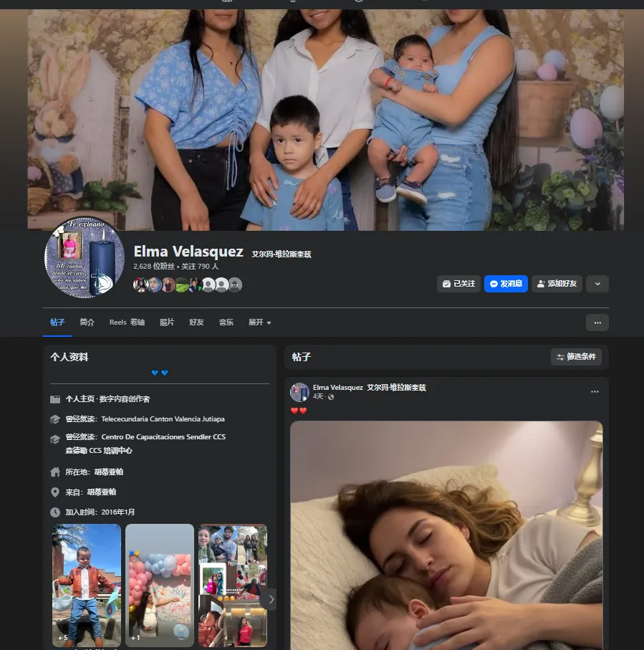Image resolution: width=644 pixels, height=650 pixels.
Task: Open the photo collage highlight thumbnail
Action: click(233, 585)
